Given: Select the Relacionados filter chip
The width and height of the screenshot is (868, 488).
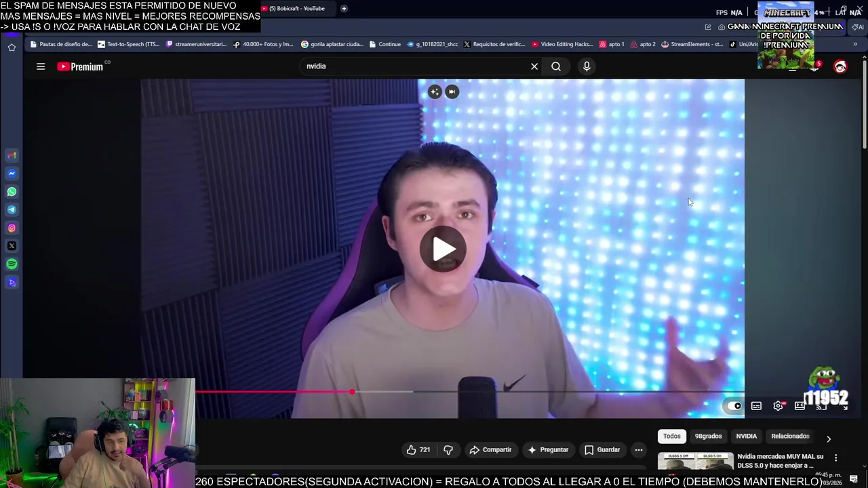Looking at the screenshot, I should click(790, 436).
